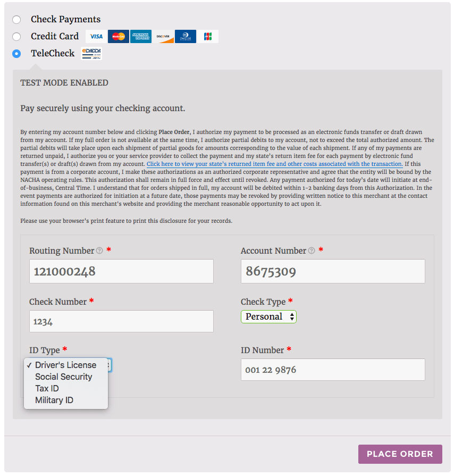Open the Check Type dropdown
The image size is (454, 476).
coord(268,316)
